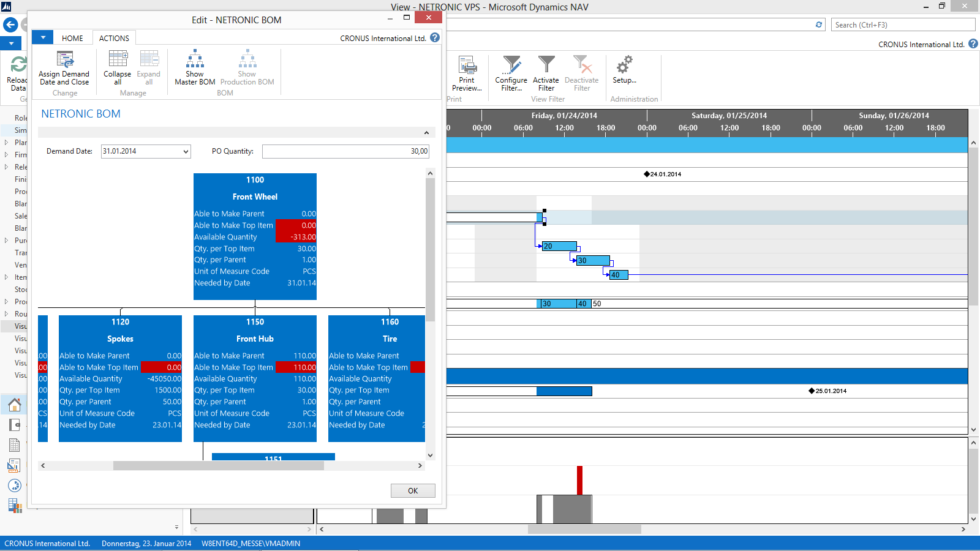Click Available Quantity -45050.00 in Spokes
The height and width of the screenshot is (551, 980).
pos(163,379)
